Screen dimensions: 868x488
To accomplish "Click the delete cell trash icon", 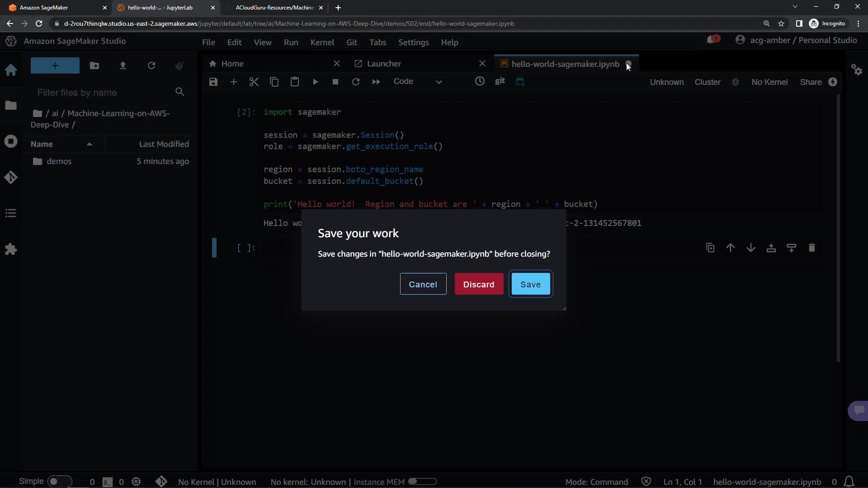I will pyautogui.click(x=811, y=248).
